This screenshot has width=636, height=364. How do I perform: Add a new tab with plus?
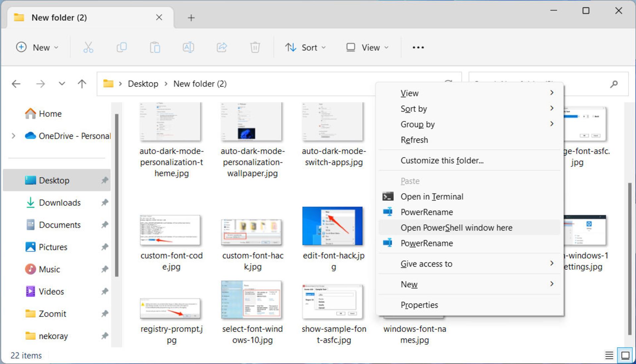[x=191, y=18]
